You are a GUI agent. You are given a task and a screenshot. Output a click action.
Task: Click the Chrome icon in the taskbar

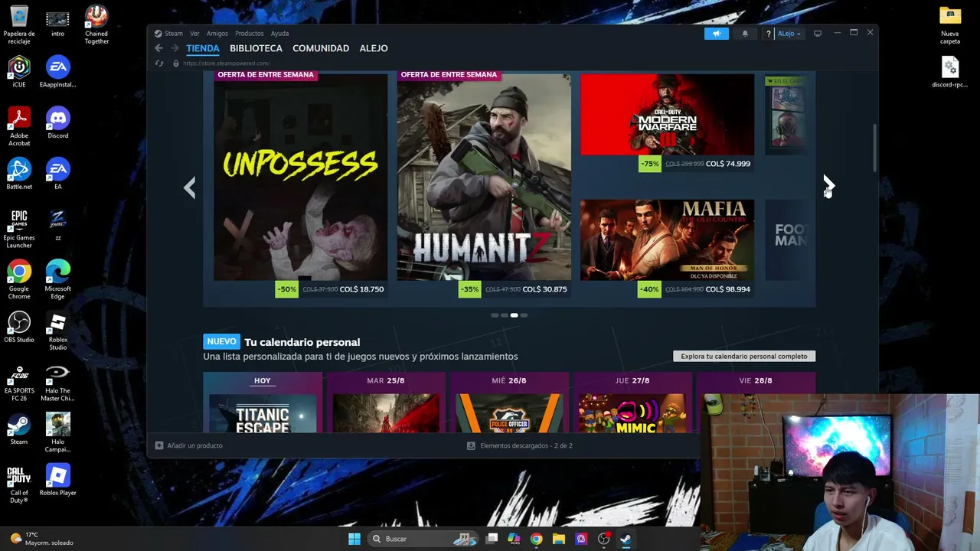(536, 539)
